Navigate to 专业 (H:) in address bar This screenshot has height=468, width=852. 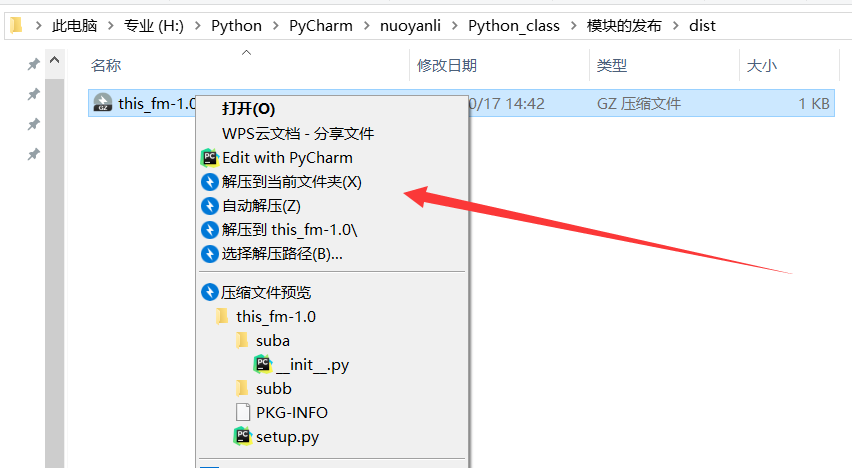(x=154, y=26)
